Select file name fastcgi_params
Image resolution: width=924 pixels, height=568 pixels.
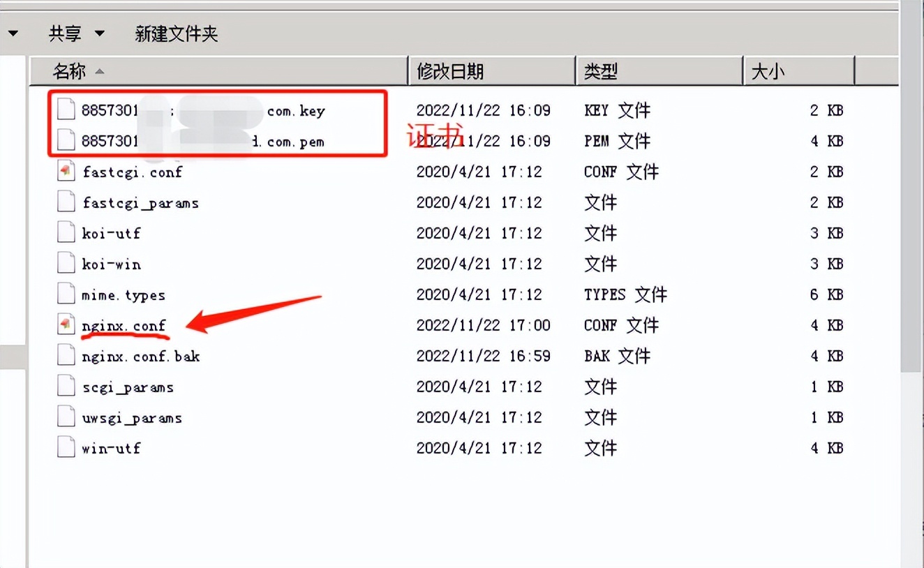tap(140, 203)
